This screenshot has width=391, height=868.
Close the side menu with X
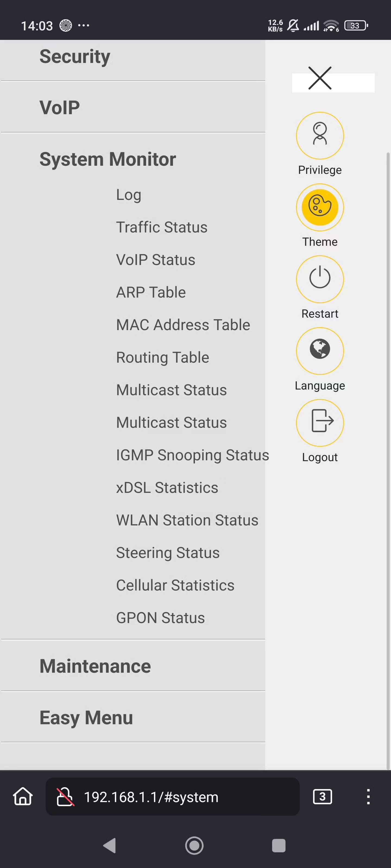[x=320, y=78]
